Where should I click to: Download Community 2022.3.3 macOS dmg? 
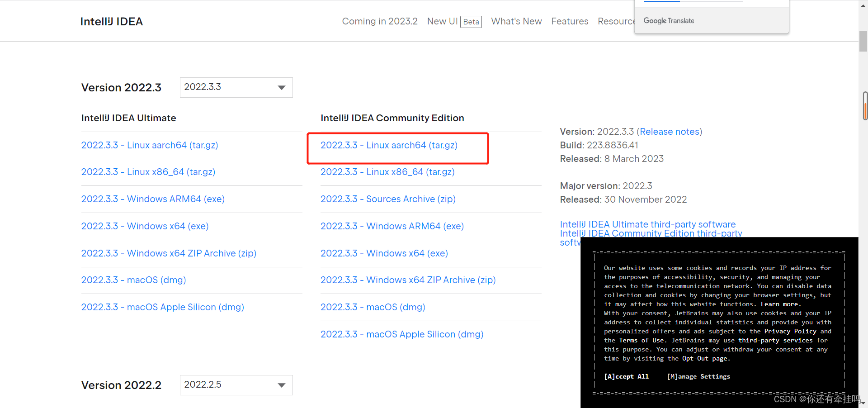pos(373,307)
